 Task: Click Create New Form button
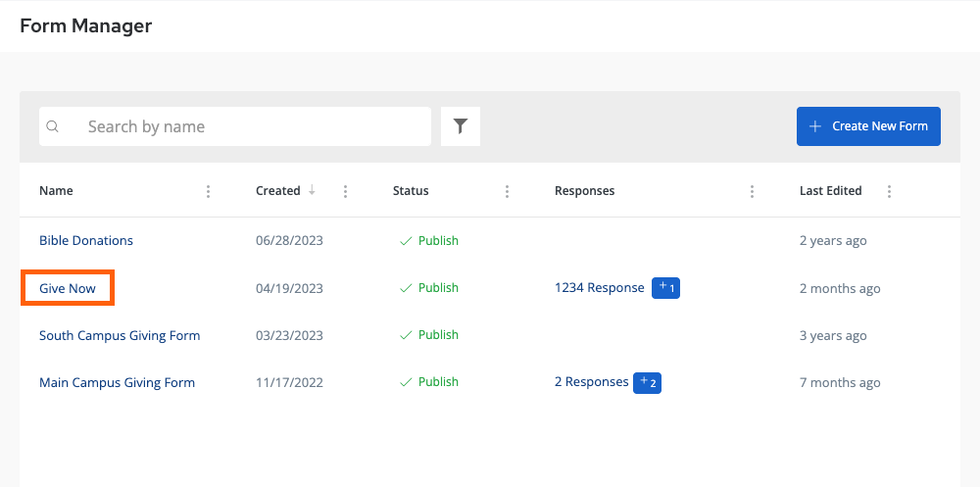pyautogui.click(x=868, y=126)
